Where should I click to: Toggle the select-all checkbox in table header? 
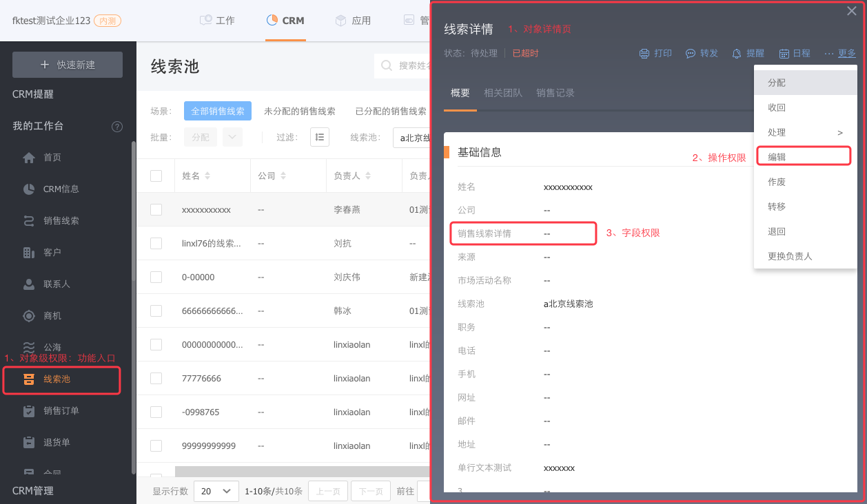click(156, 176)
